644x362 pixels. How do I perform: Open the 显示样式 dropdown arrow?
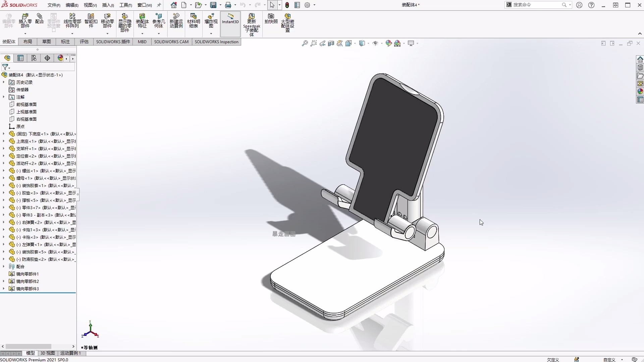tap(368, 44)
